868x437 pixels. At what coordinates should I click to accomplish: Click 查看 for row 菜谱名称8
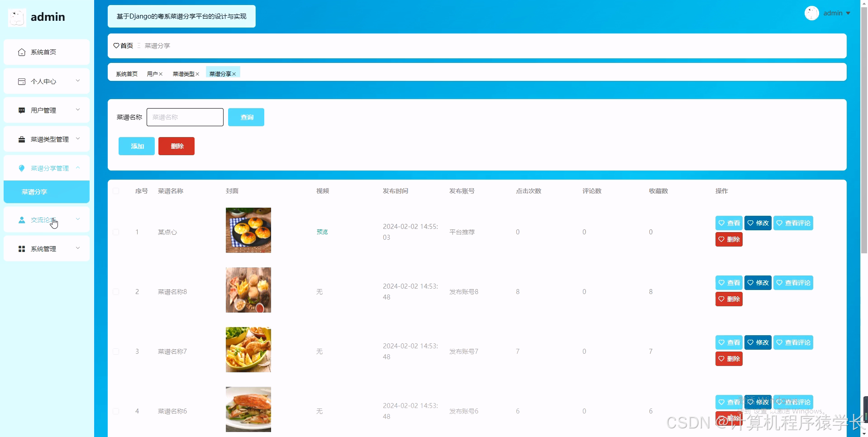point(729,283)
